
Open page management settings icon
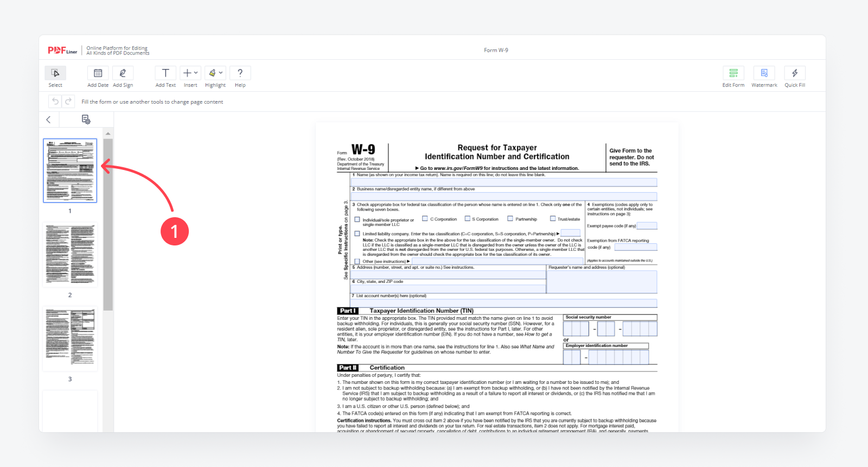[x=86, y=119]
